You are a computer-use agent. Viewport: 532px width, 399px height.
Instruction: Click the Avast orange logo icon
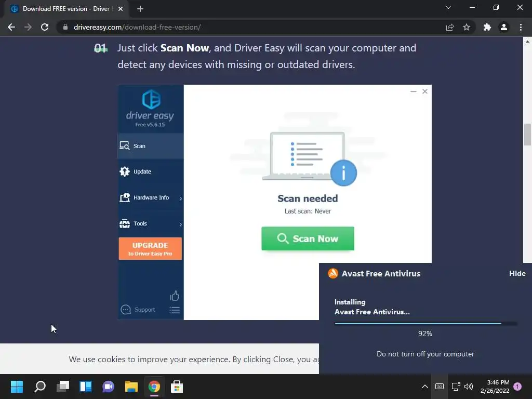click(333, 273)
